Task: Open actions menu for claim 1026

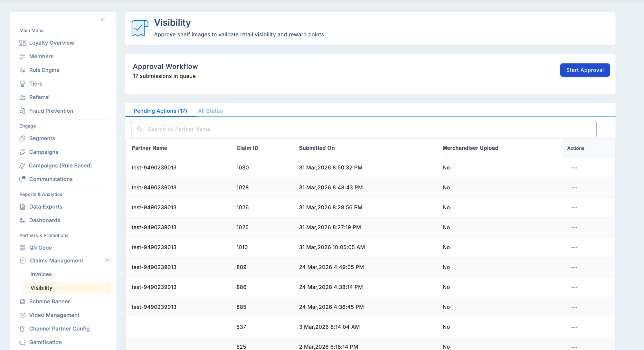Action: point(574,208)
